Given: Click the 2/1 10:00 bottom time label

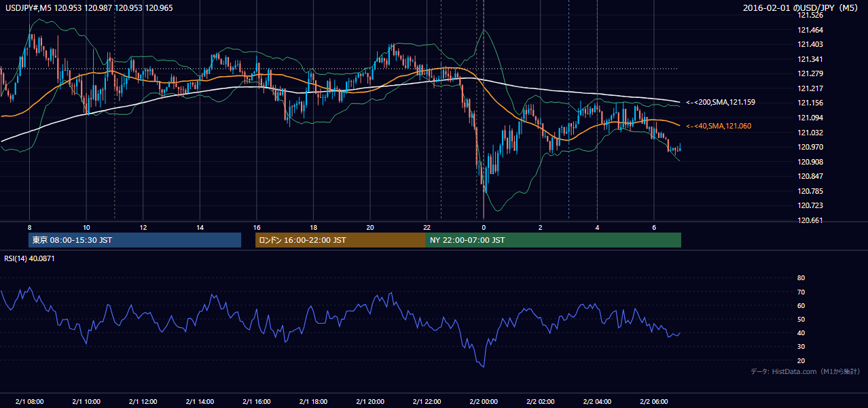Looking at the screenshot, I should (86, 401).
